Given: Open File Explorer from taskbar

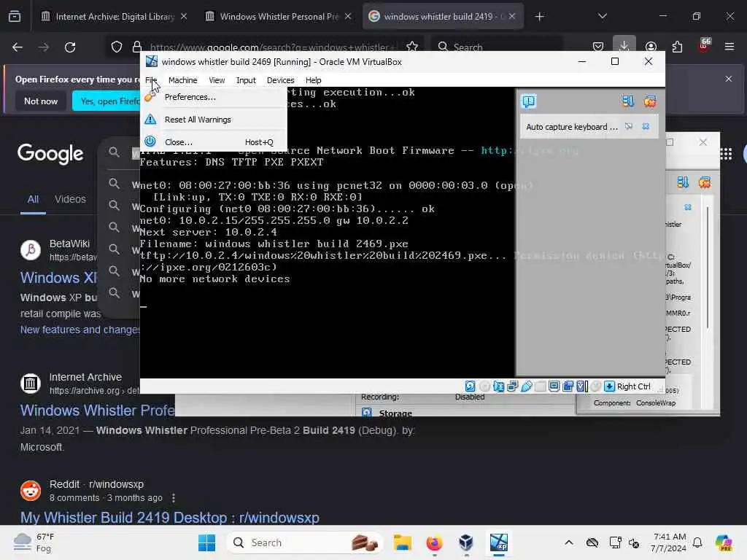Looking at the screenshot, I should pos(402,542).
